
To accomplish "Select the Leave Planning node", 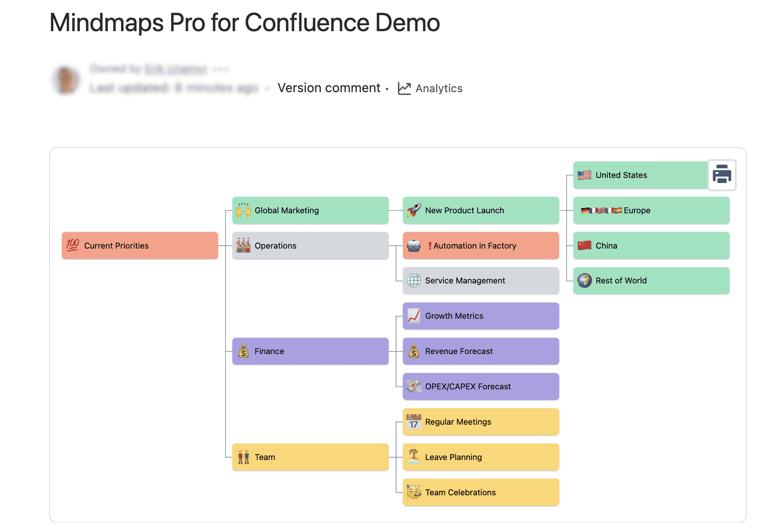I will (481, 457).
